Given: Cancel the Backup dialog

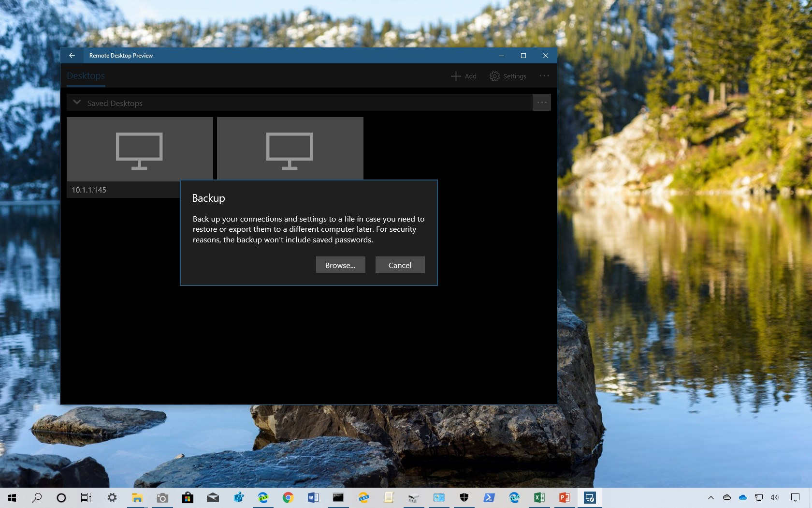Looking at the screenshot, I should pos(400,265).
